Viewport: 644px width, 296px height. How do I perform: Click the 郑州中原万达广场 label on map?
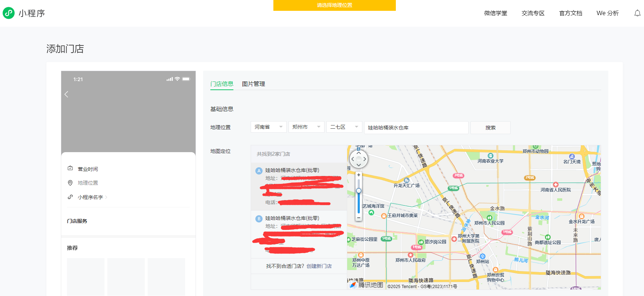tap(361, 262)
